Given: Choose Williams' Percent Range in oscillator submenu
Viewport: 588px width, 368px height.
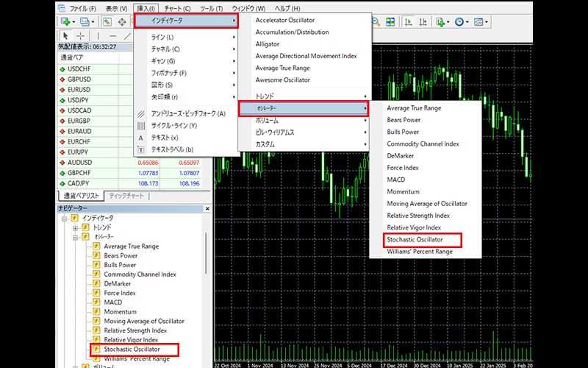Looking at the screenshot, I should pyautogui.click(x=426, y=252).
